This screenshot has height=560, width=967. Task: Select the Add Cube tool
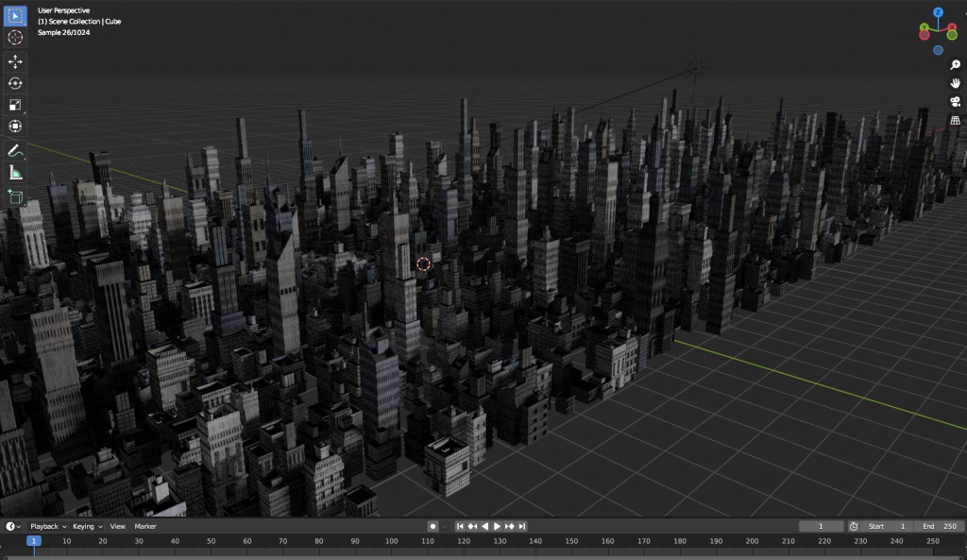(x=15, y=196)
